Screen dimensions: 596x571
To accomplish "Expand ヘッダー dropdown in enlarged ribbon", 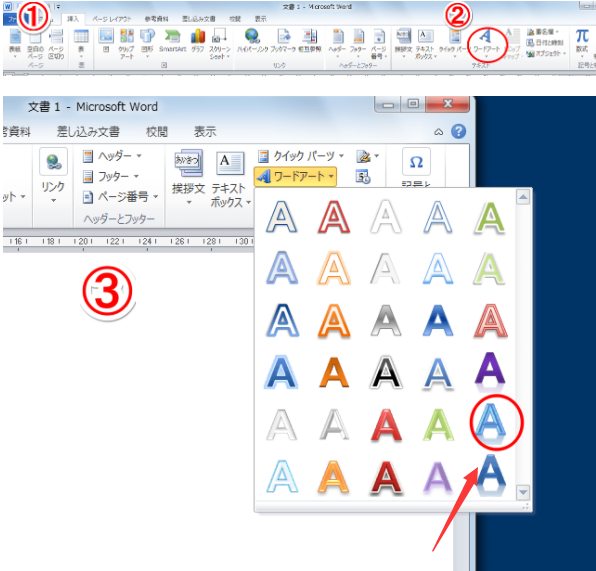I will click(x=139, y=156).
